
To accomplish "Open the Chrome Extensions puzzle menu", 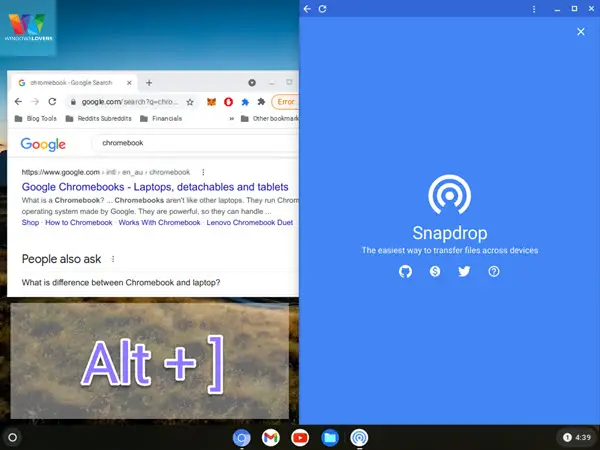I will [x=261, y=102].
